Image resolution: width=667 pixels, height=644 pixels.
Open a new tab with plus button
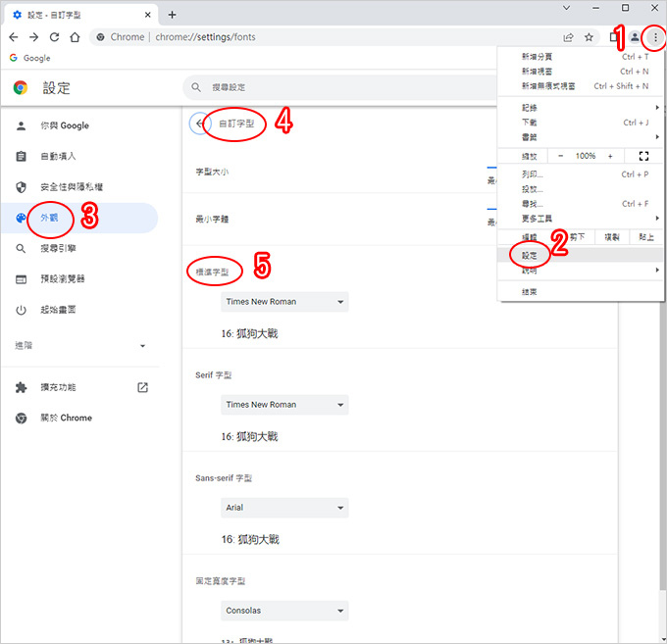point(172,15)
